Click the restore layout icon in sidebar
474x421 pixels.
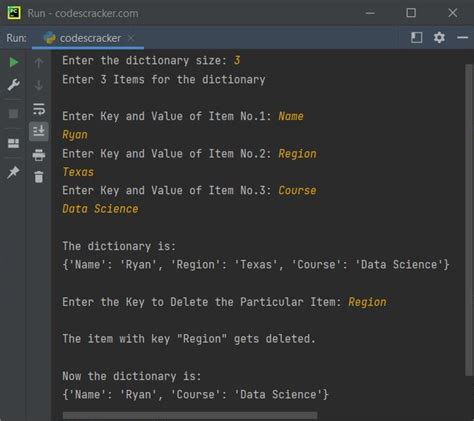13,144
